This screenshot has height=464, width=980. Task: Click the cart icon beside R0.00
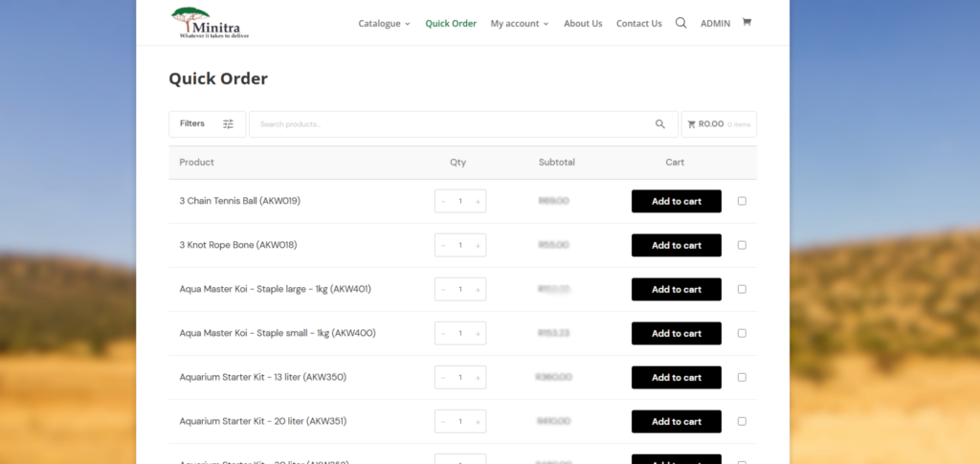(x=691, y=124)
